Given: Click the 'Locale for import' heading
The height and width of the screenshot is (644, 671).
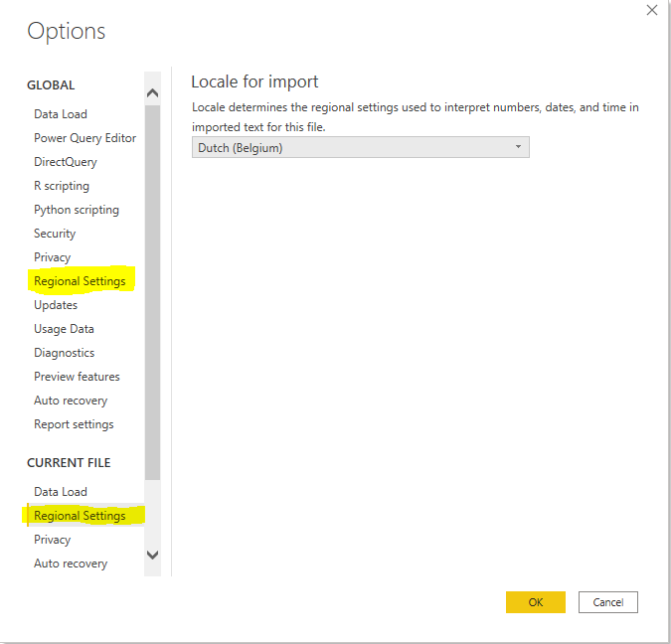Looking at the screenshot, I should pyautogui.click(x=254, y=81).
